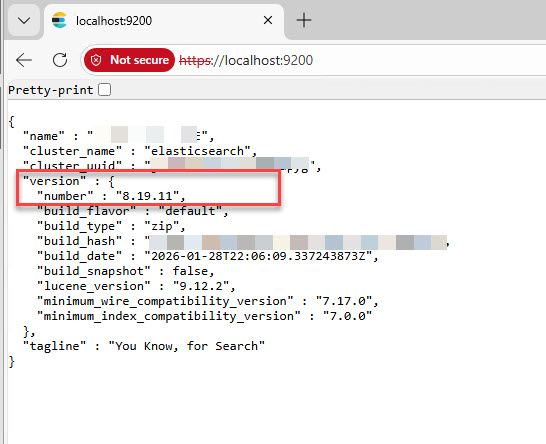Click the lucene version "9.12.2" value

pyautogui.click(x=201, y=286)
